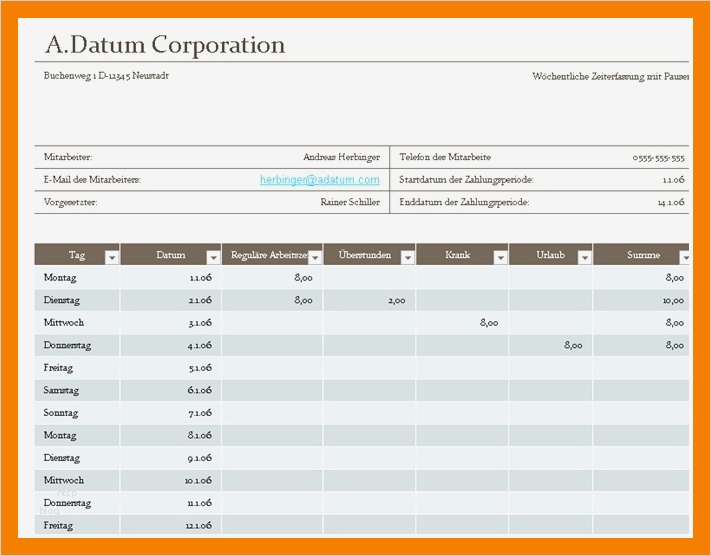This screenshot has width=711, height=556.
Task: Open the Krank column filter dropdown
Action: pyautogui.click(x=501, y=258)
